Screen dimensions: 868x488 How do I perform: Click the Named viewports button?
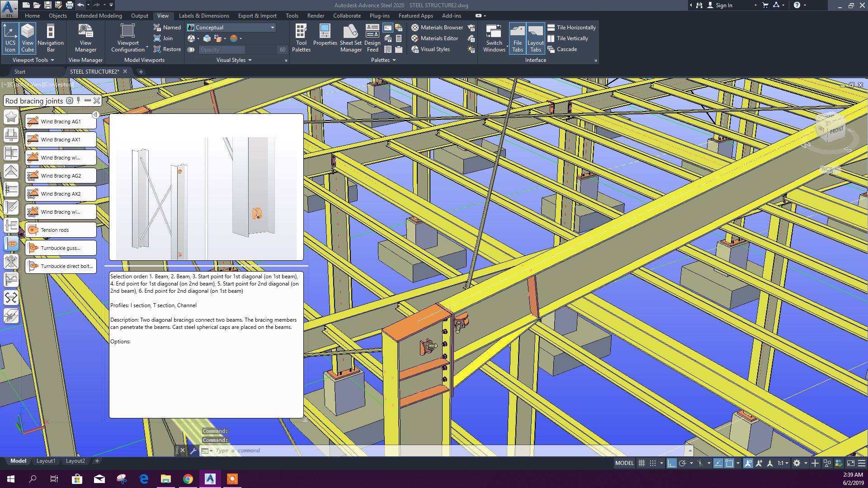click(167, 28)
